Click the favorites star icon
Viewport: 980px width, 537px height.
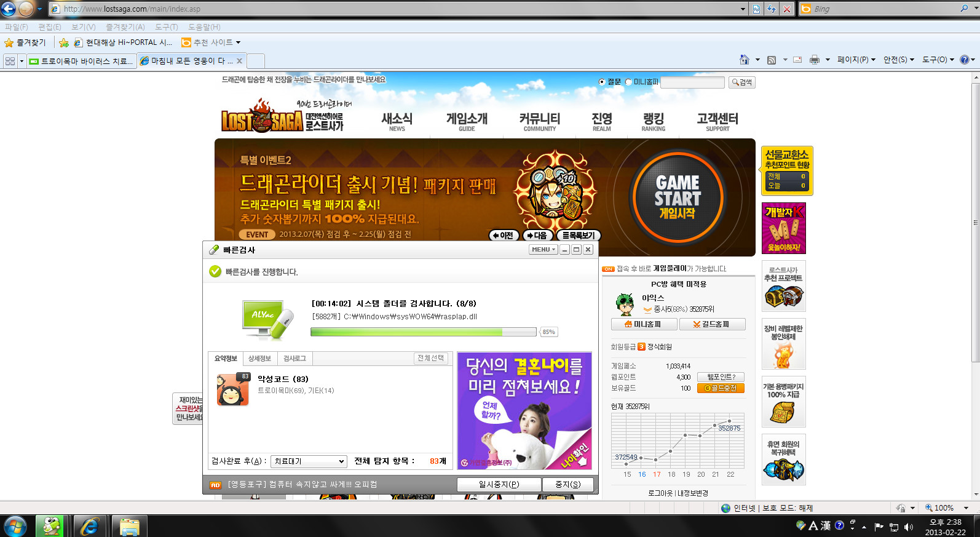coord(9,42)
